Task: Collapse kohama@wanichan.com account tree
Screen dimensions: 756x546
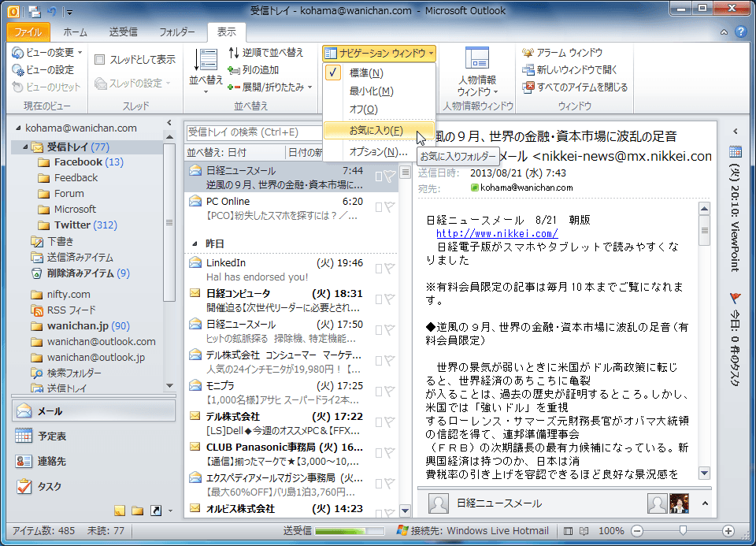Action: pyautogui.click(x=18, y=128)
